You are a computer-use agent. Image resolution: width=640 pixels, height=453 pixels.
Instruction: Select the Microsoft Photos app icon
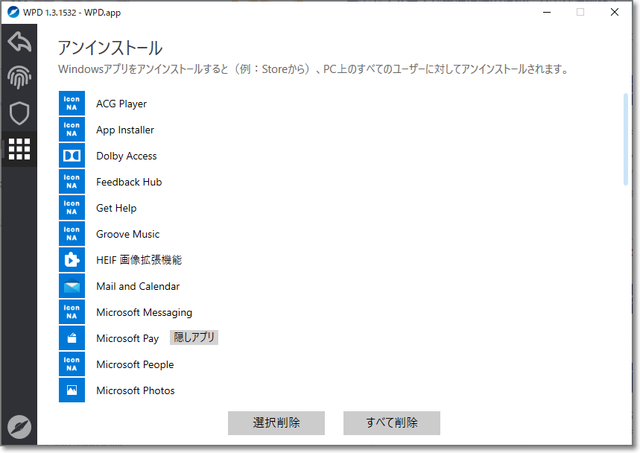coord(72,390)
